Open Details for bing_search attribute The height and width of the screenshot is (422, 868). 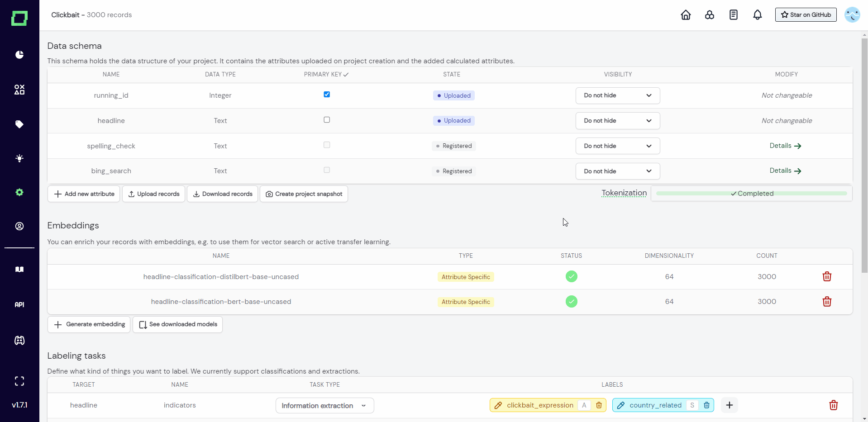(786, 171)
